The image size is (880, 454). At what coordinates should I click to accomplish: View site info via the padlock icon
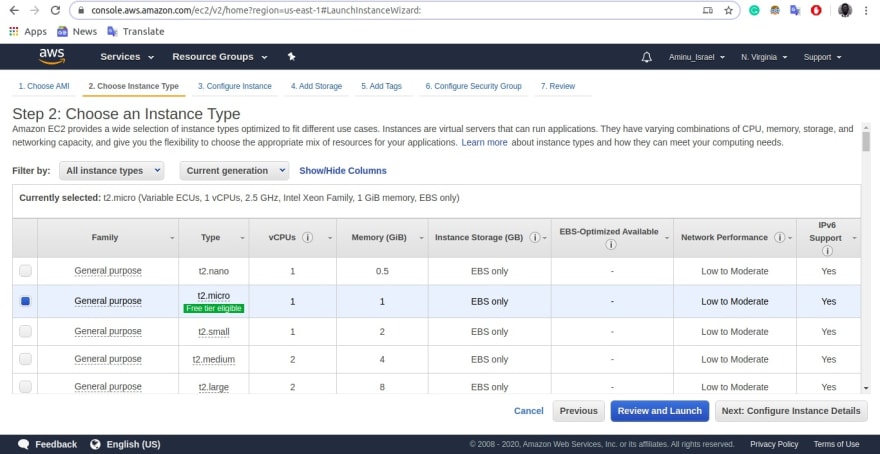81,10
